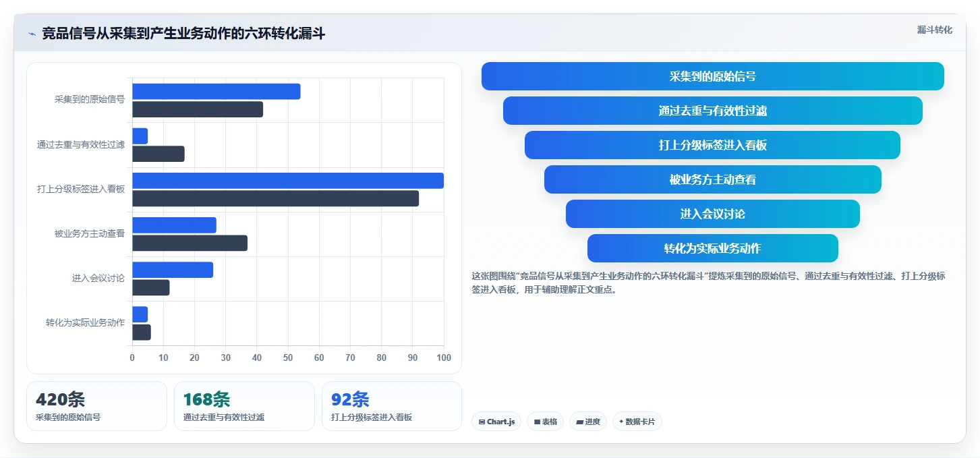Click the blue bar for 采集到的原始信号

216,92
